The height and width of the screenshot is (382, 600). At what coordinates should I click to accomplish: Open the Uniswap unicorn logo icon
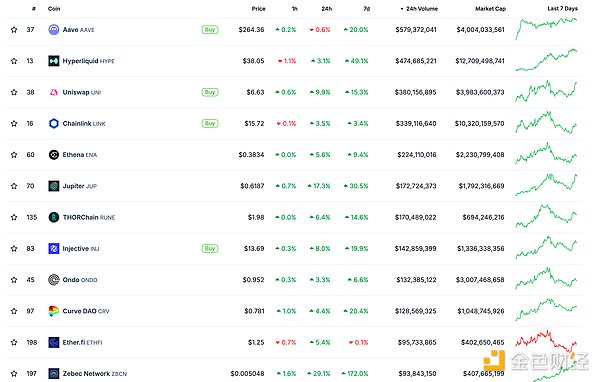coord(54,92)
